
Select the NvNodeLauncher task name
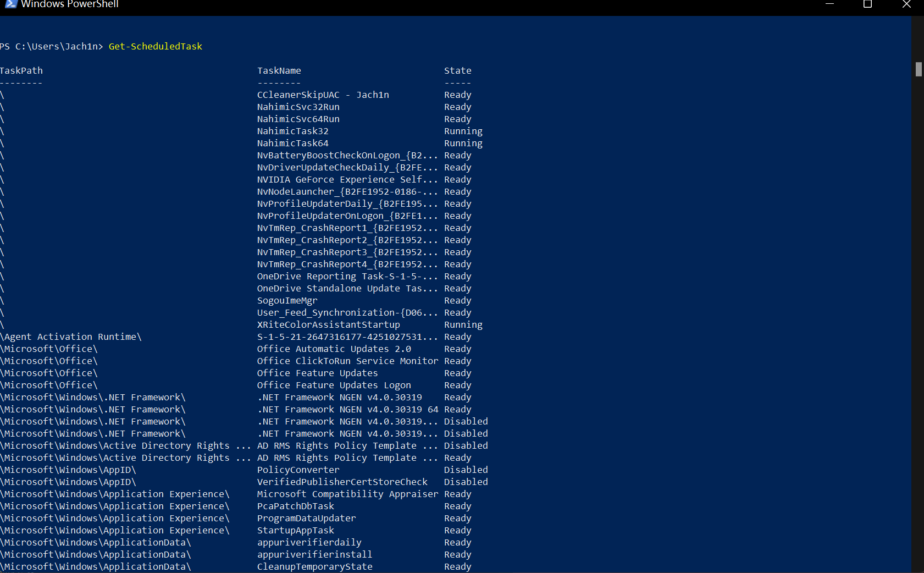pyautogui.click(x=348, y=191)
